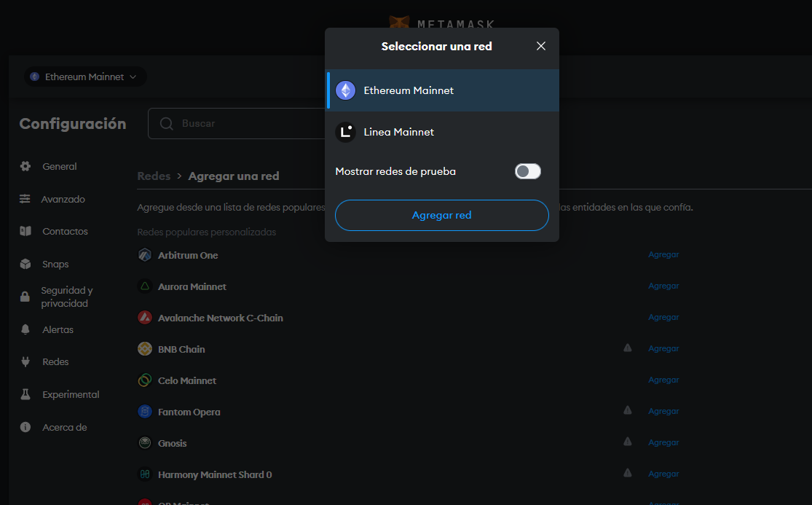Click the Arbitrum One network name

click(188, 255)
